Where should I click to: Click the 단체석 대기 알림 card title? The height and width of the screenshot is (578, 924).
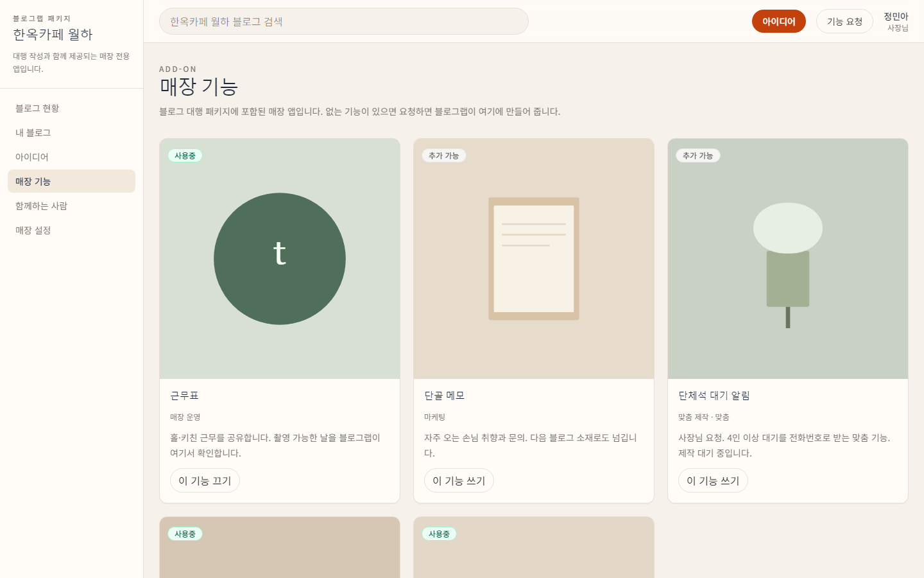click(714, 396)
